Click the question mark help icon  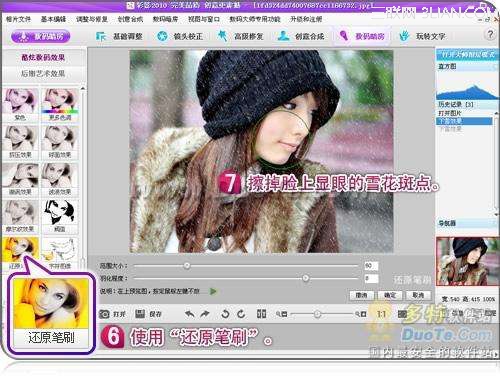pyautogui.click(x=490, y=34)
